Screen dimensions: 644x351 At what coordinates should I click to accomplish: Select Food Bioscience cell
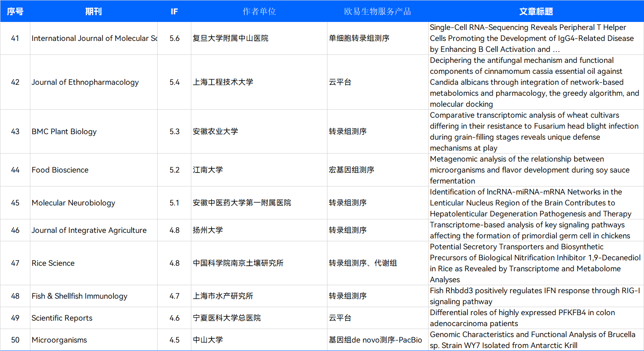[94, 170]
